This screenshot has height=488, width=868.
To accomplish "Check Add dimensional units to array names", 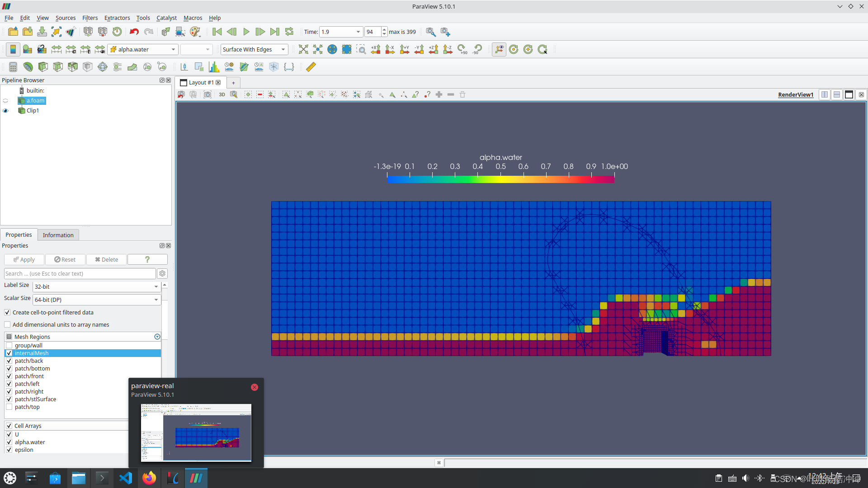I will (x=7, y=324).
